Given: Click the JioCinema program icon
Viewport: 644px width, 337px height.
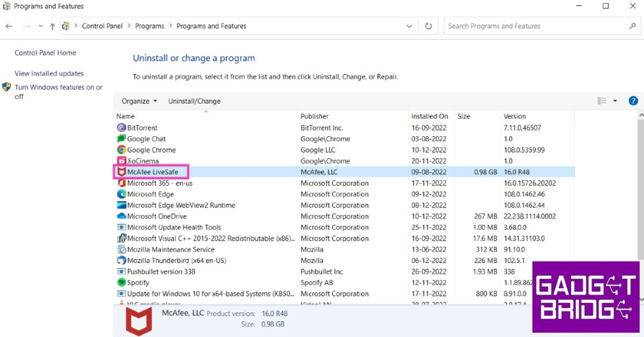Looking at the screenshot, I should pyautogui.click(x=121, y=161).
